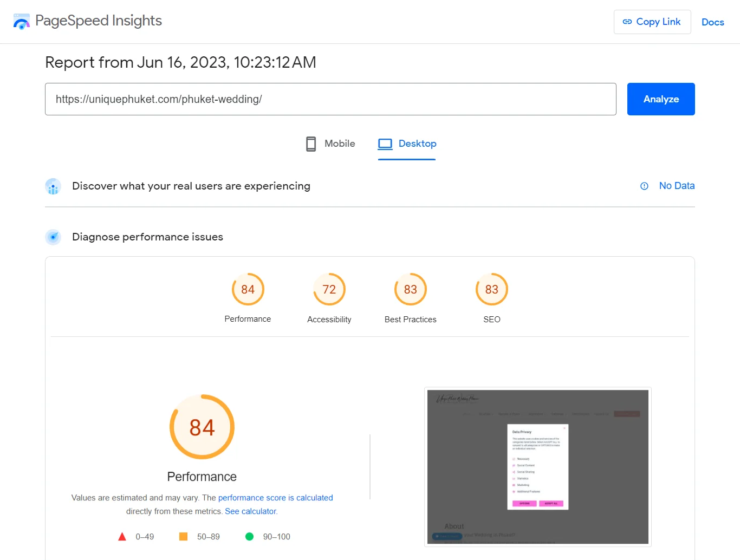Click Diagnose performance issues heading

tap(147, 237)
